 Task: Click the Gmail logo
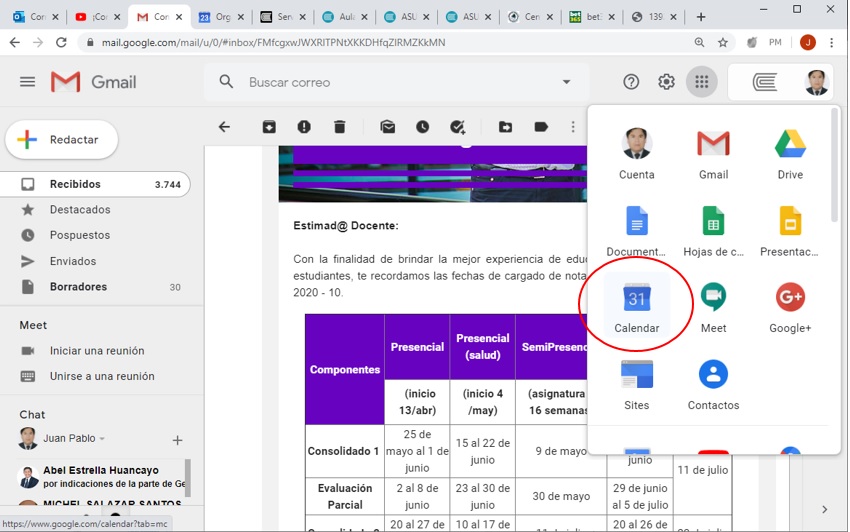tap(93, 82)
